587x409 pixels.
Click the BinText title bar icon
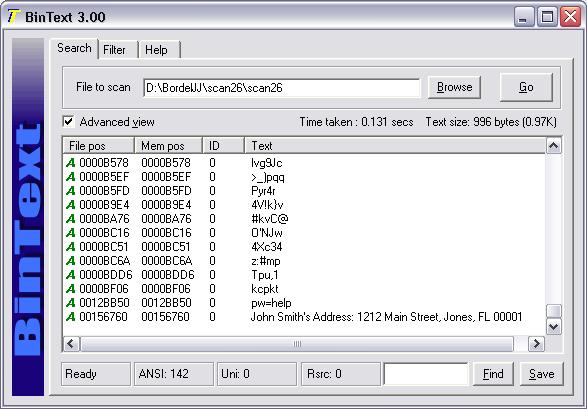point(13,17)
